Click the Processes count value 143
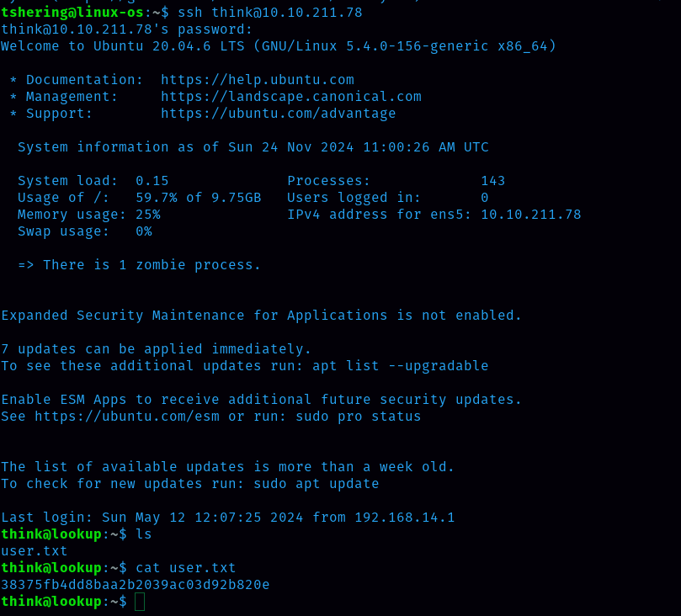The image size is (681, 616). click(x=492, y=181)
